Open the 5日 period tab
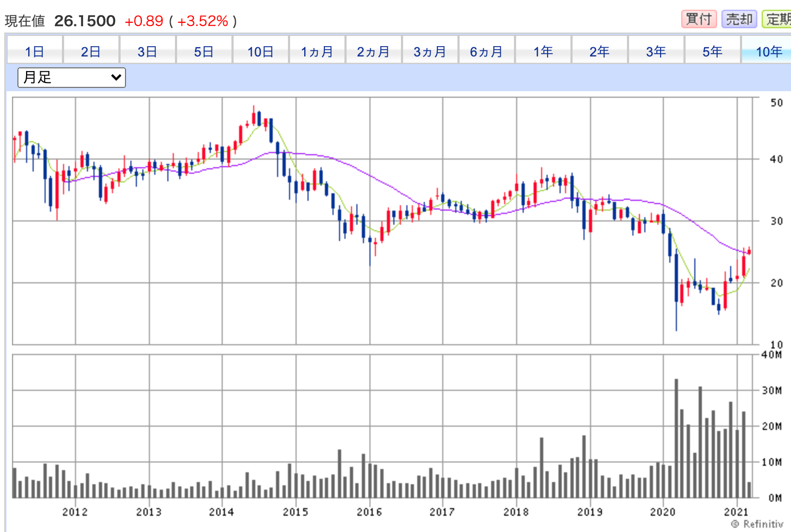The image size is (791, 532). coord(204,52)
